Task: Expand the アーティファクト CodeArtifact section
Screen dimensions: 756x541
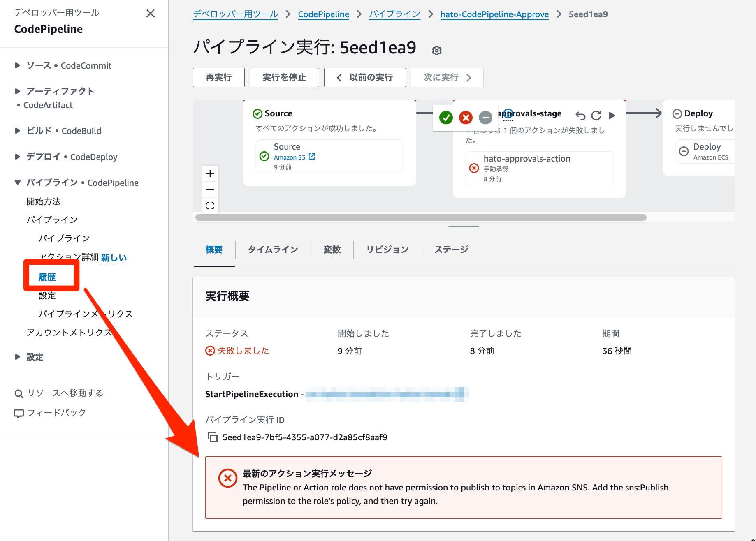Action: click(x=17, y=91)
